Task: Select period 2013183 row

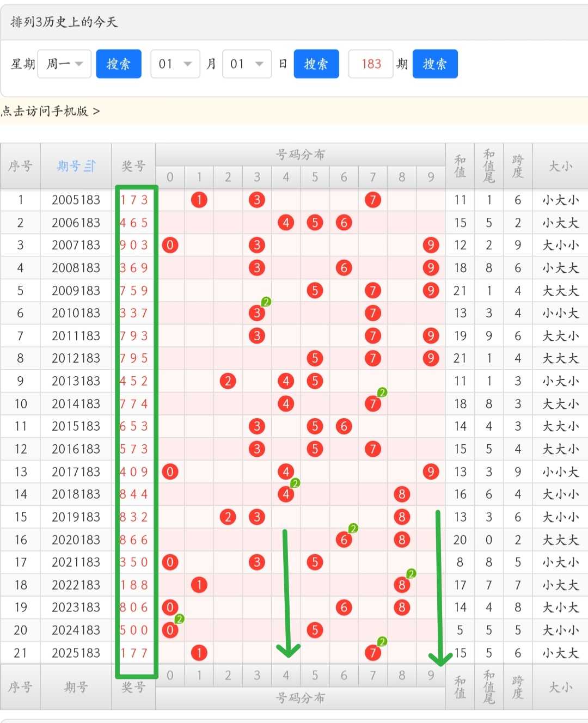Action: 76,381
